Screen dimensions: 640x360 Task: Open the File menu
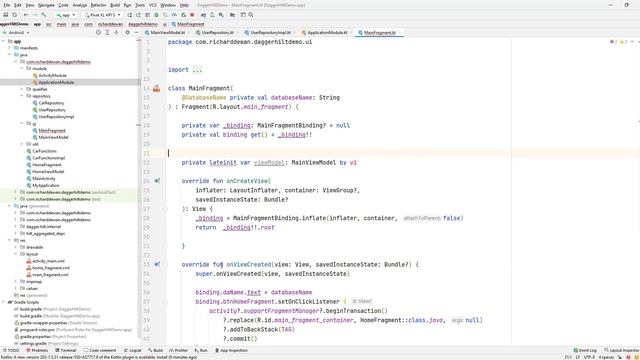[7, 5]
